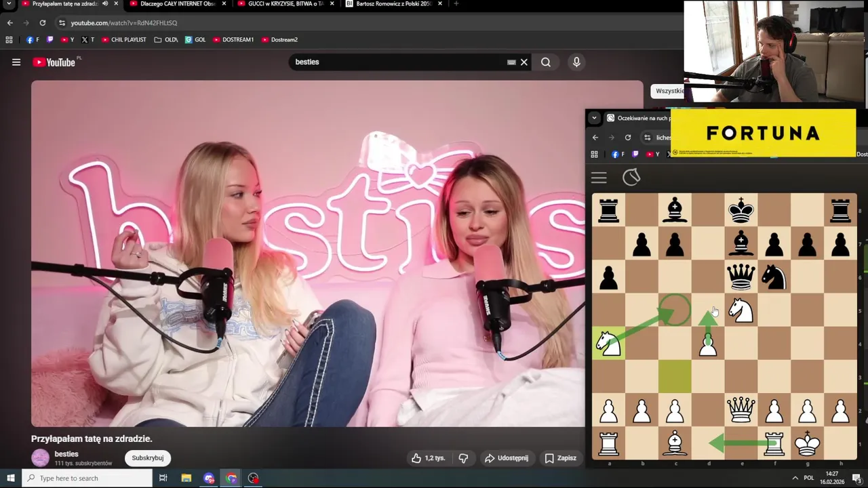
Task: Switch to the 'Dlaczego CAŁY INTERNET' tab
Action: (178, 4)
